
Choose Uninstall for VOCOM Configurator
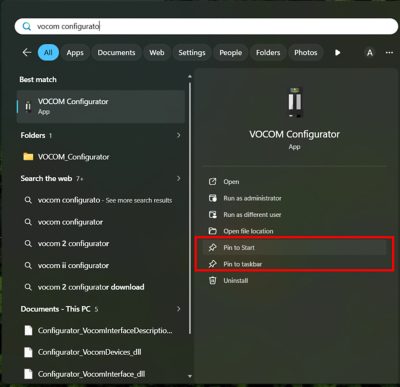point(295,280)
